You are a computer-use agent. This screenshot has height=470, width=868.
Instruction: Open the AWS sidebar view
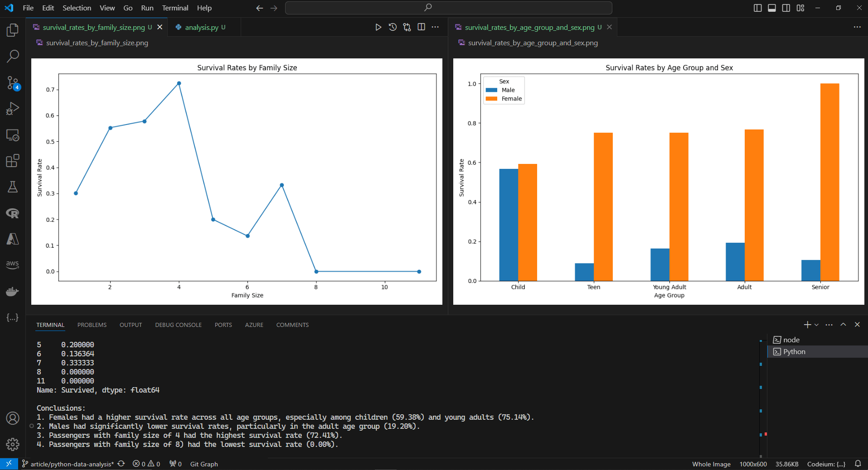(x=12, y=264)
